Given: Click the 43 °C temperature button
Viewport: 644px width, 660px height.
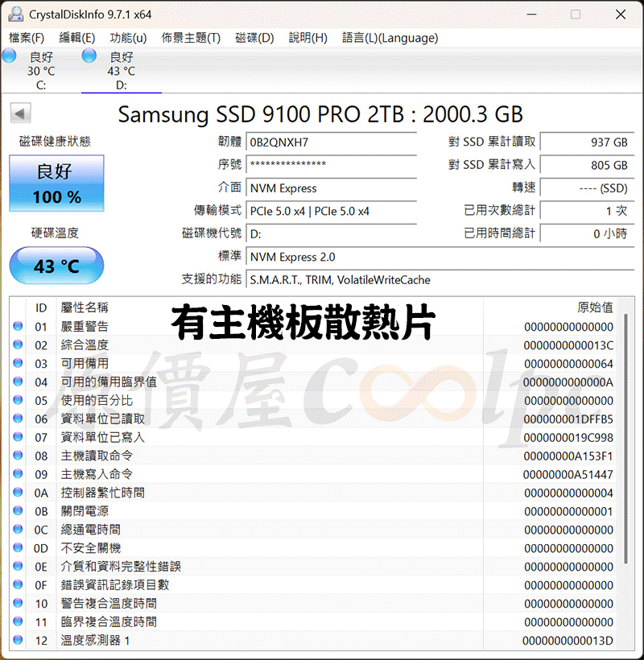Looking at the screenshot, I should (x=56, y=266).
